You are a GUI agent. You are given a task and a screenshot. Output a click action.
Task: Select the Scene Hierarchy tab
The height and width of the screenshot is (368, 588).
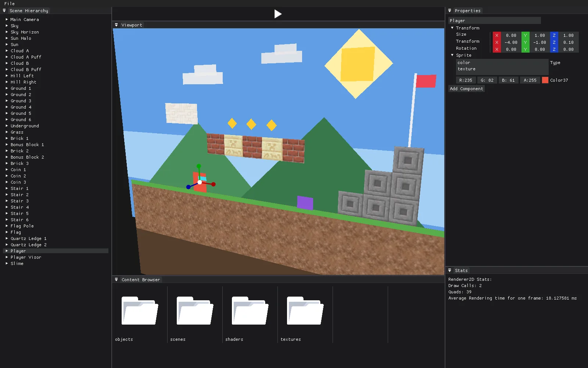(x=29, y=11)
